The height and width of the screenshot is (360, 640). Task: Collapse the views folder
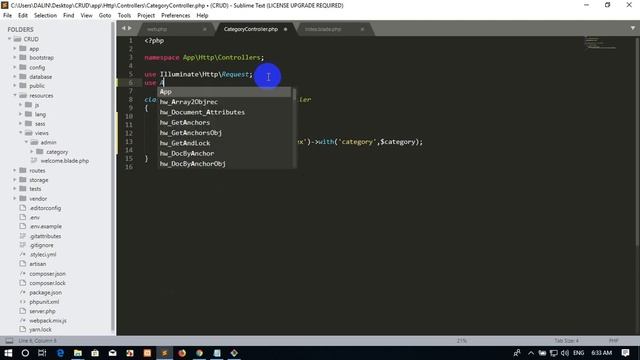tap(21, 133)
